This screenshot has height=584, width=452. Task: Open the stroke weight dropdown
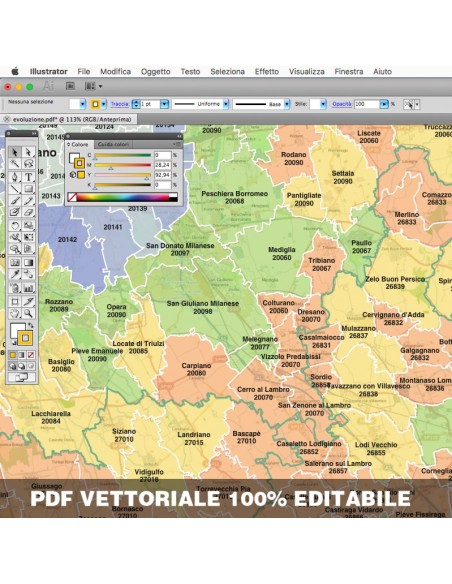[164, 104]
